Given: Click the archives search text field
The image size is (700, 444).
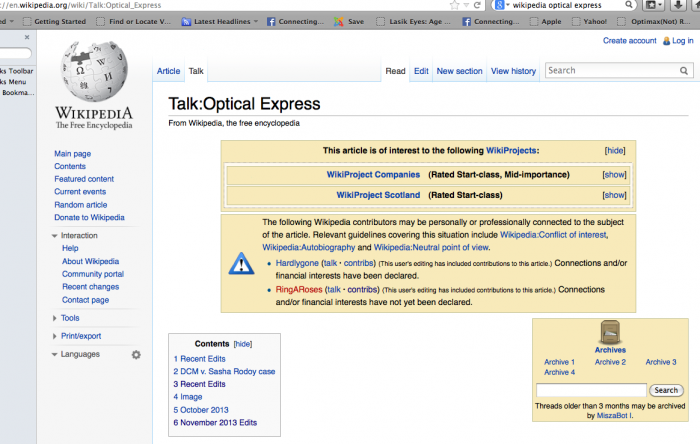Looking at the screenshot, I should point(591,390).
